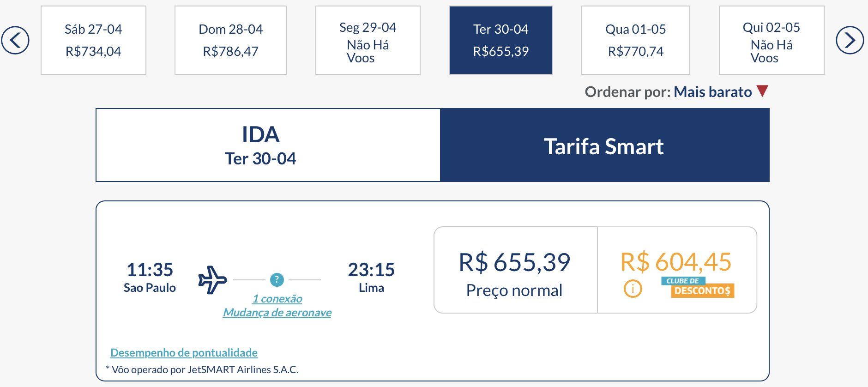Click the airplane icon beside Sao Paulo
Screen dimensions: 868x387
coord(212,279)
